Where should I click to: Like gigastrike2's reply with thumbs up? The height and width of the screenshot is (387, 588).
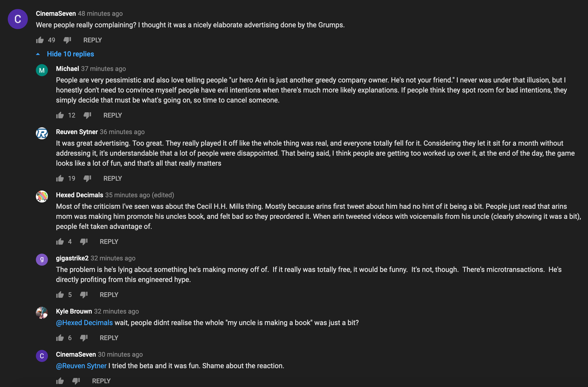point(60,295)
